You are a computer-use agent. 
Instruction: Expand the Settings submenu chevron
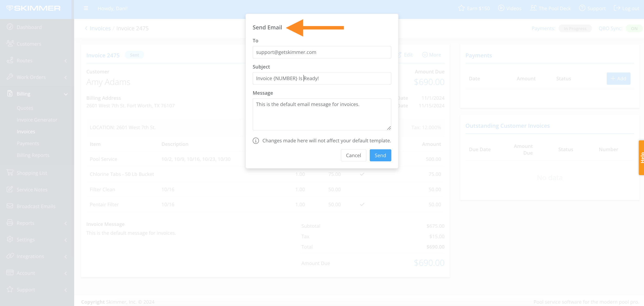66,240
